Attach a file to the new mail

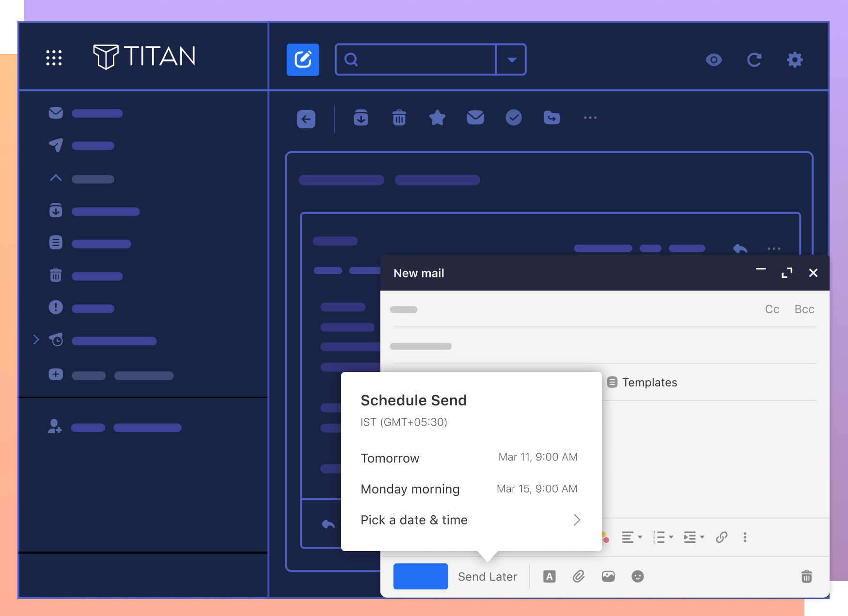(579, 576)
